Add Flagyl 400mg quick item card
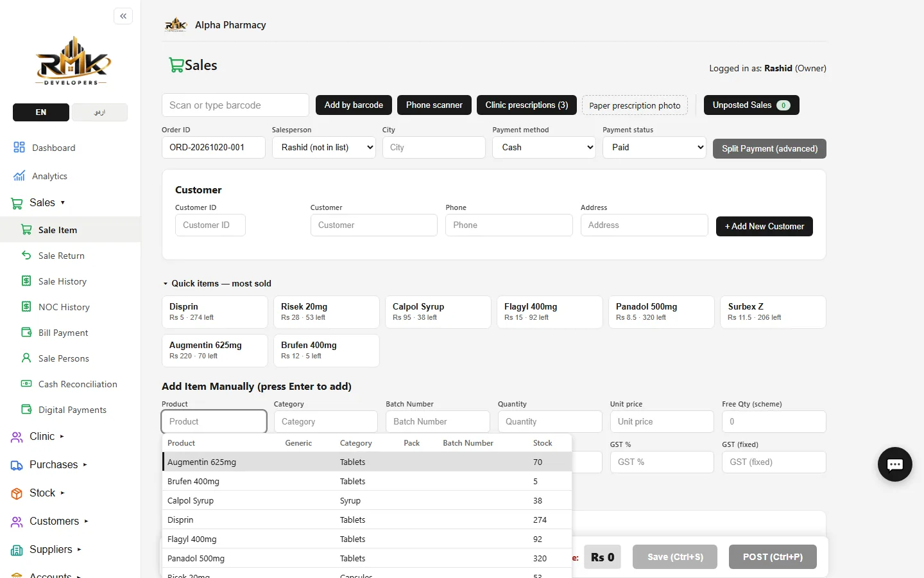The width and height of the screenshot is (924, 578). [x=550, y=311]
